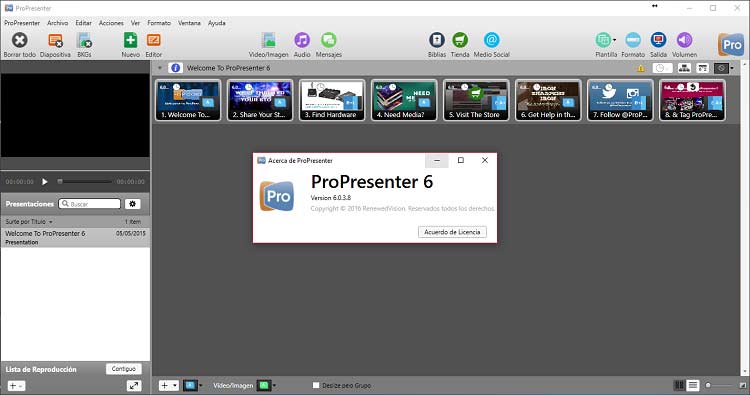Open the Surte por Titulo sort dropdown
This screenshot has width=750, height=395.
pyautogui.click(x=29, y=222)
